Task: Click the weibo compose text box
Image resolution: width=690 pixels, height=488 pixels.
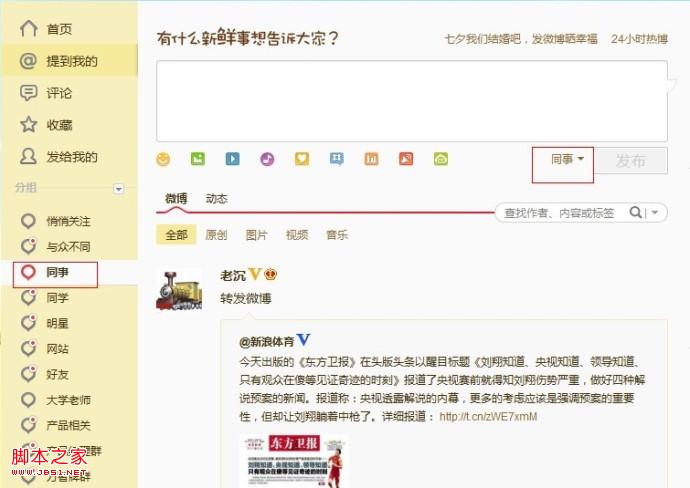Action: point(412,101)
